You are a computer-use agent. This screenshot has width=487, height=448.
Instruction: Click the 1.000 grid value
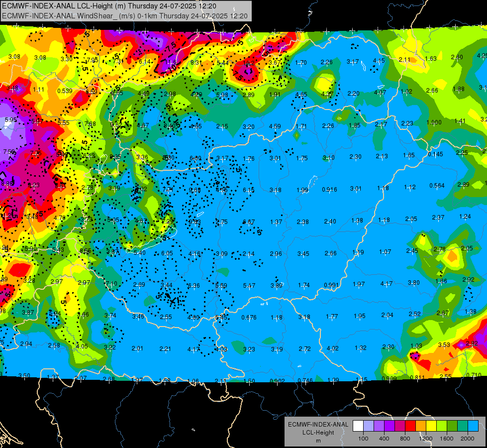point(434,122)
